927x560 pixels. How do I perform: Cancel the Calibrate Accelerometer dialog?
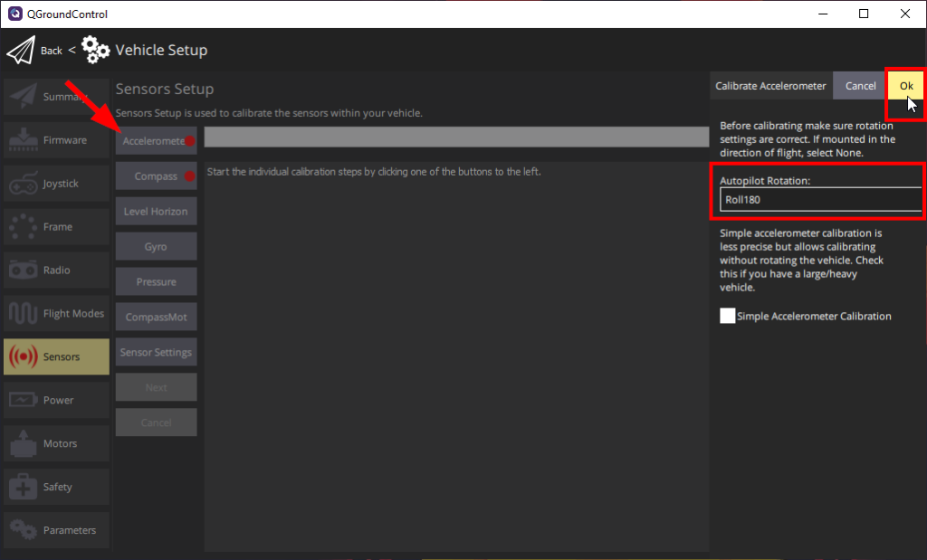(860, 86)
